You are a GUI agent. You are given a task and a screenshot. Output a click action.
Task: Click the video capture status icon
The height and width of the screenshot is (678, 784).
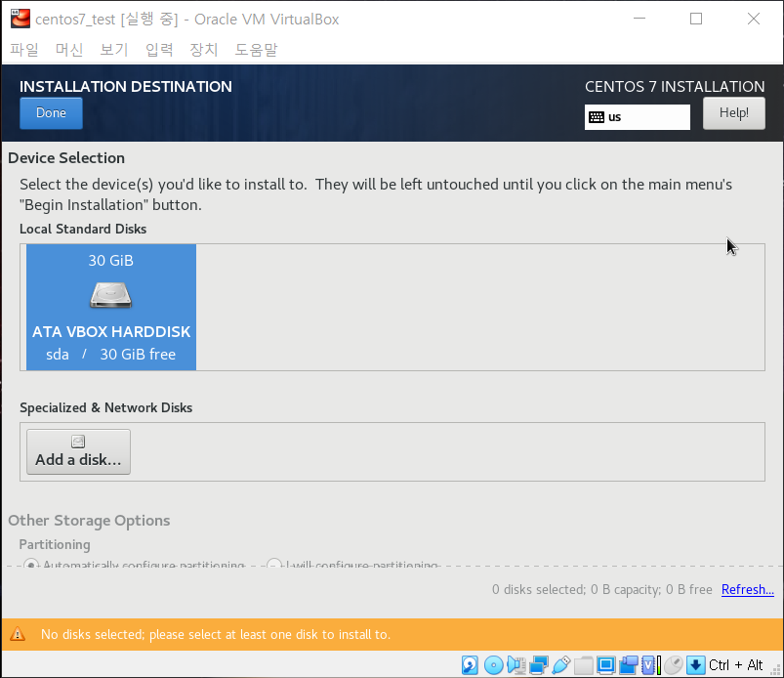[x=629, y=665]
